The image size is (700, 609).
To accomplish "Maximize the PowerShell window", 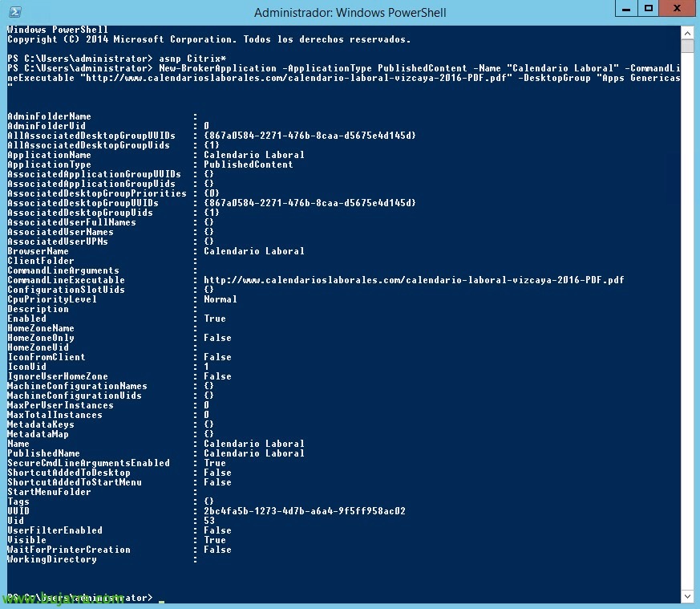I will [x=648, y=9].
